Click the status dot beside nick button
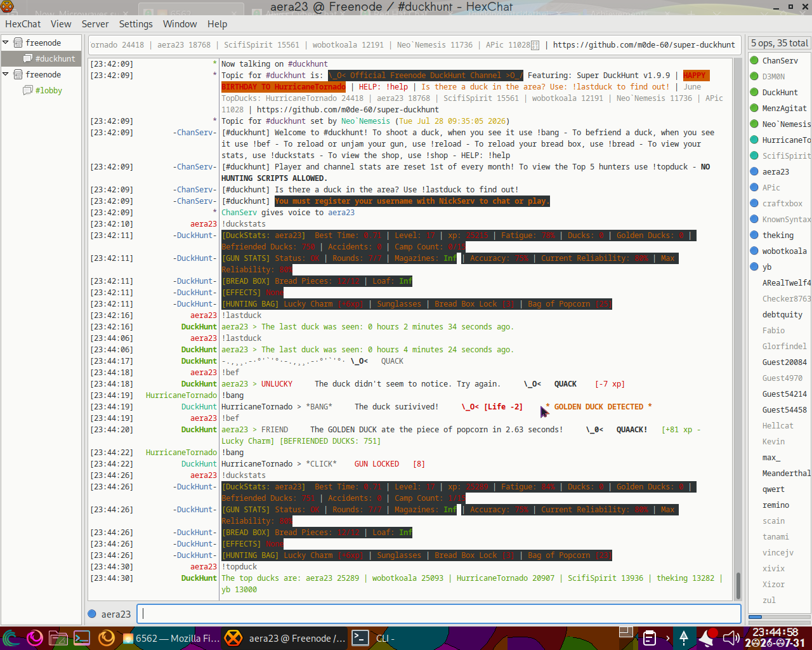The image size is (812, 650). (x=92, y=614)
